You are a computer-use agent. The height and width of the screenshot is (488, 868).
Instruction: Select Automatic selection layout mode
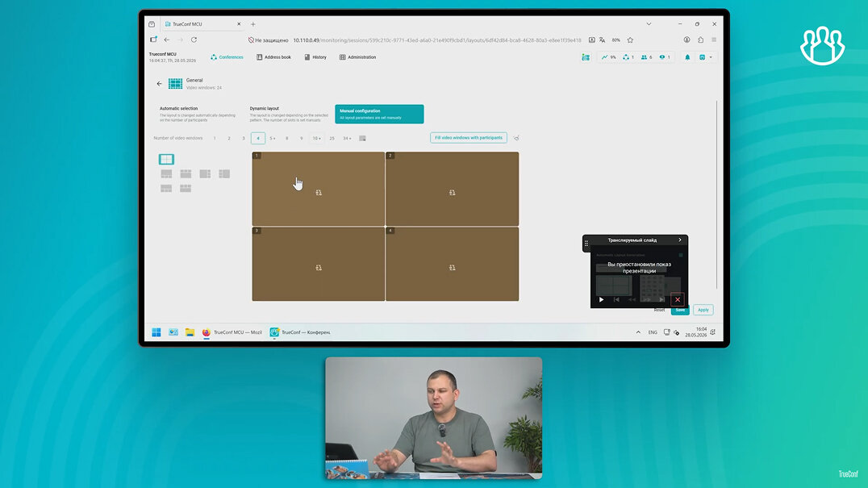pyautogui.click(x=198, y=114)
